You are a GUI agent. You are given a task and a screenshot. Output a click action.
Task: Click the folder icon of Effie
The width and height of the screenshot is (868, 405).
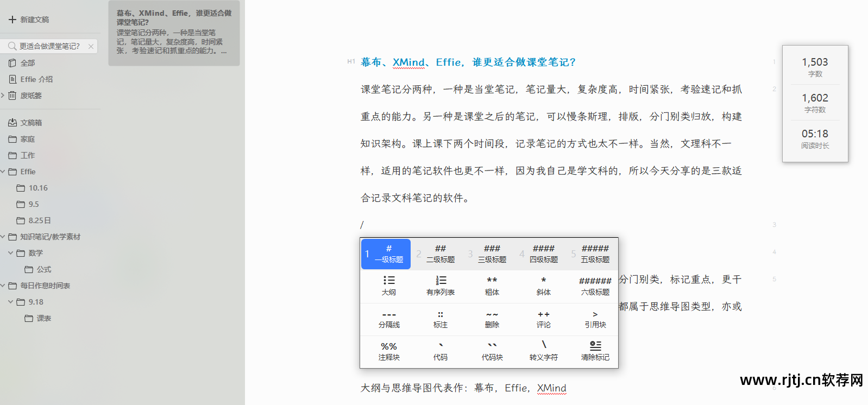coord(12,172)
